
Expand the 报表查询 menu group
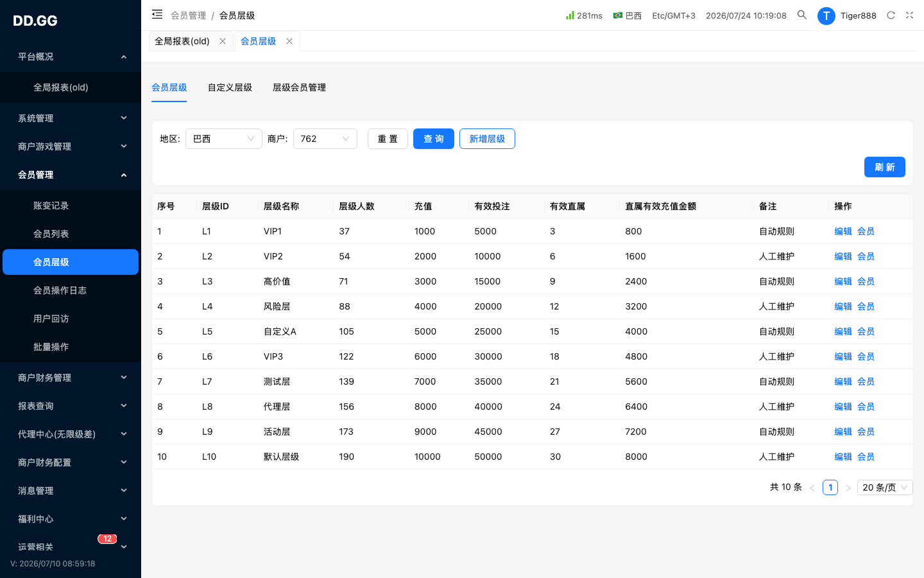[71, 406]
